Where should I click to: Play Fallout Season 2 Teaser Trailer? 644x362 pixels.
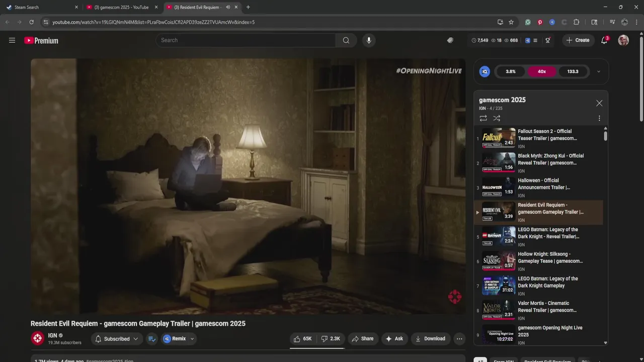(539, 138)
